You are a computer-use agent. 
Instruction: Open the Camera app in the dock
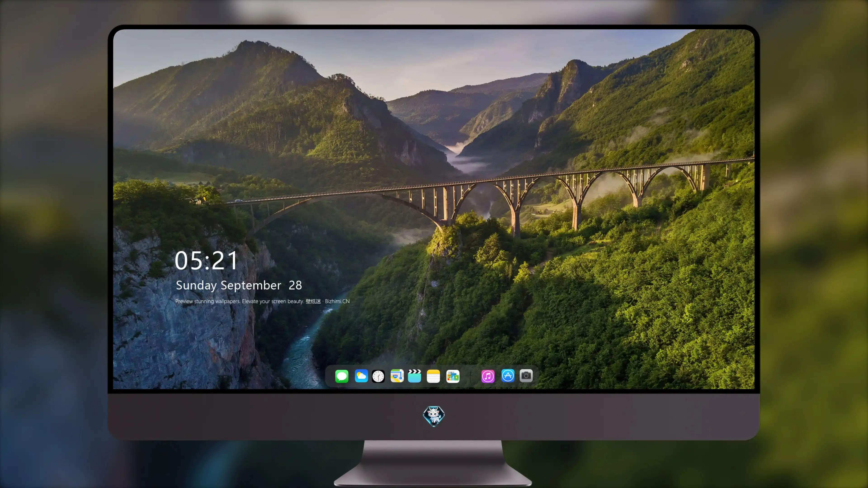point(526,375)
